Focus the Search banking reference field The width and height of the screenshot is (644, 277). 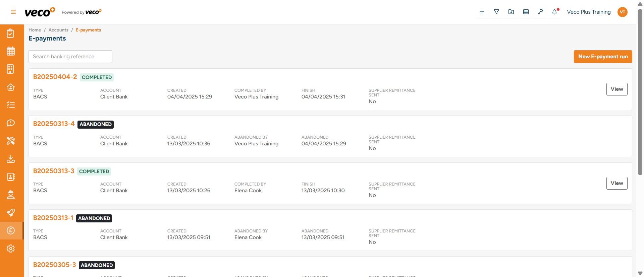[x=70, y=57]
